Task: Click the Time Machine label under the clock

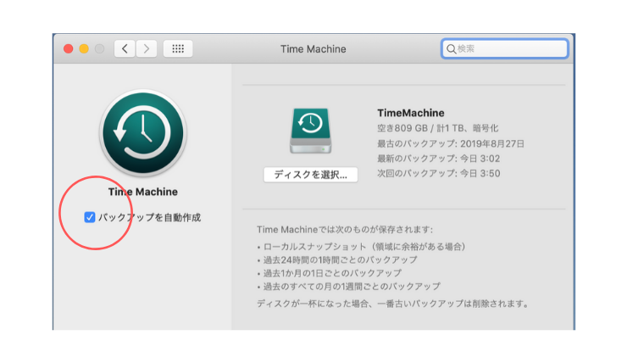Action: (x=143, y=192)
